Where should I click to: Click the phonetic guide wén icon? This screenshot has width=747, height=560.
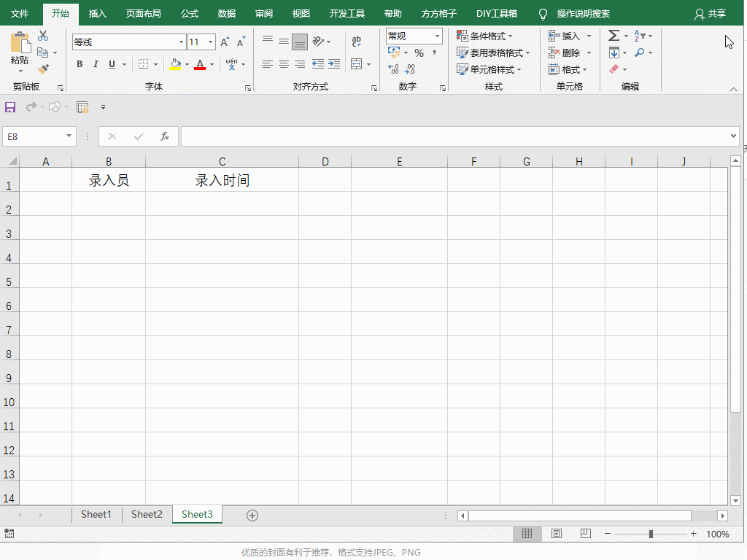tap(231, 64)
